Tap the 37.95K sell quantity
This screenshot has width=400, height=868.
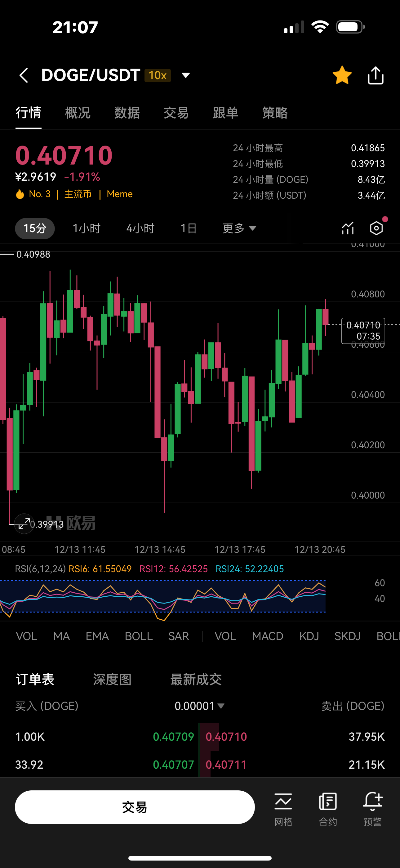(367, 737)
